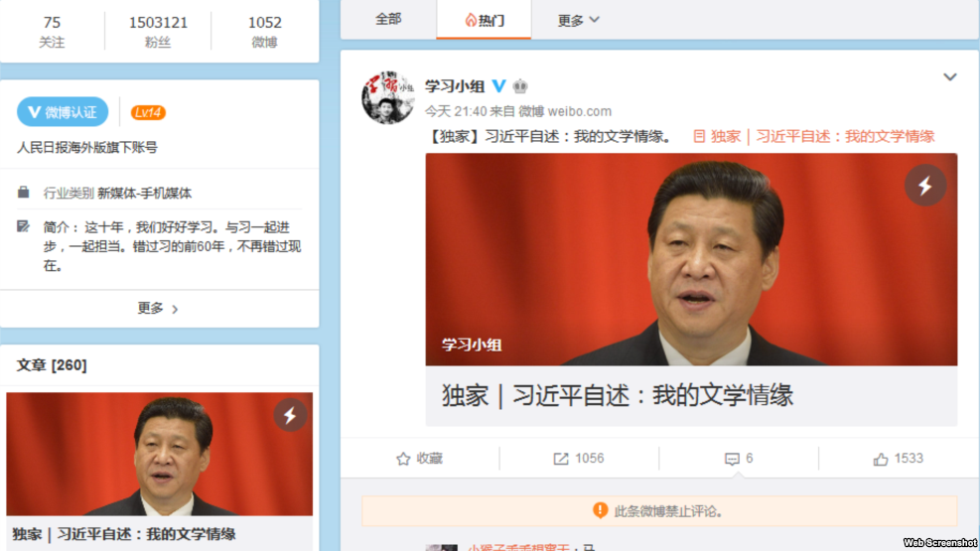Switch to the 全部 tab
Screen dimensions: 980x551
(x=388, y=20)
